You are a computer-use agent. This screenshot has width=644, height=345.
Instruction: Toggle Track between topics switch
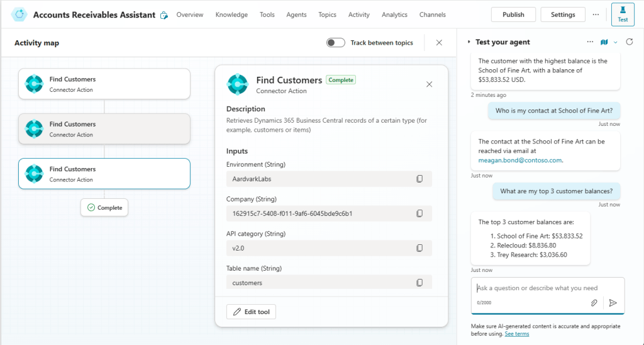coord(336,43)
